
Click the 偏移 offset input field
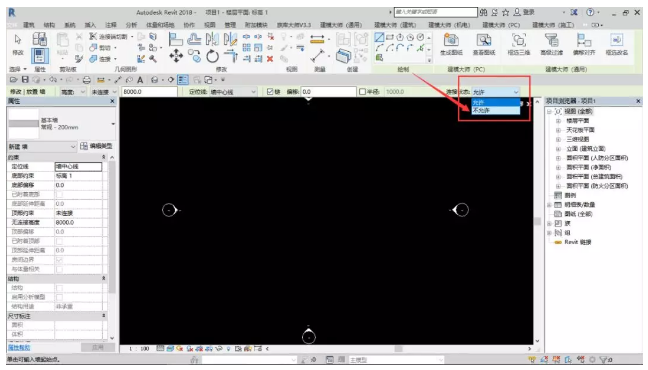329,92
